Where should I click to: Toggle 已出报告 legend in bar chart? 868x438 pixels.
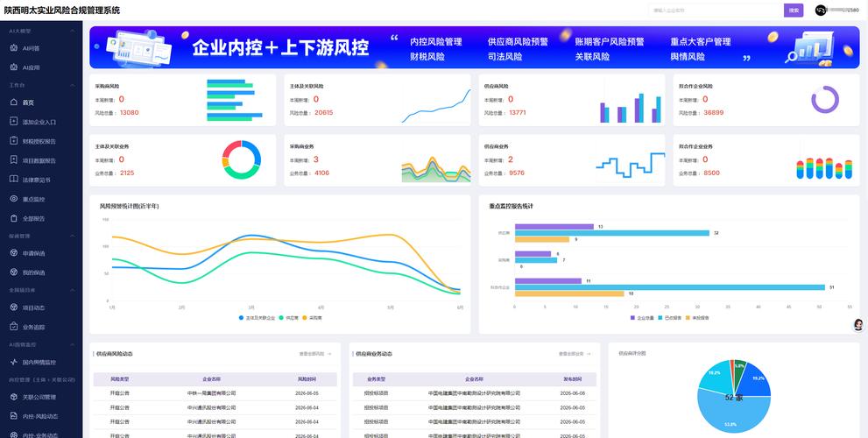pos(669,318)
